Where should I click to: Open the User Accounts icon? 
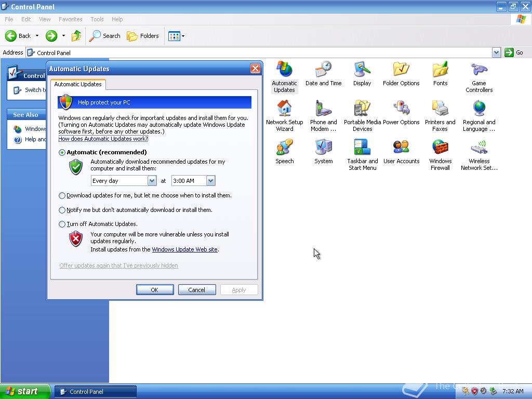click(x=401, y=152)
